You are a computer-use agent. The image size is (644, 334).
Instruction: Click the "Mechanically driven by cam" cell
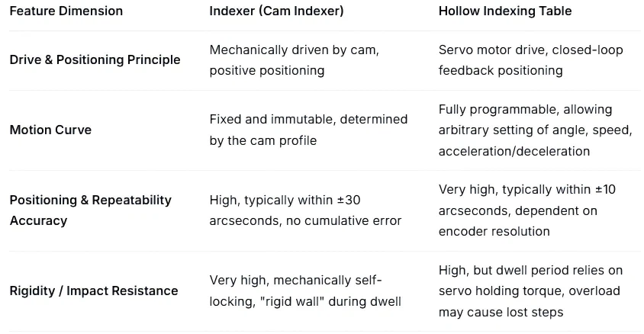tap(294, 59)
